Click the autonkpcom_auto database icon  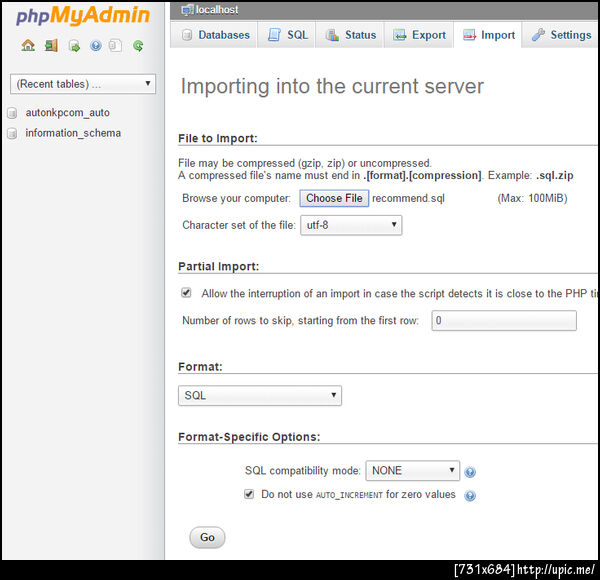pyautogui.click(x=12, y=113)
